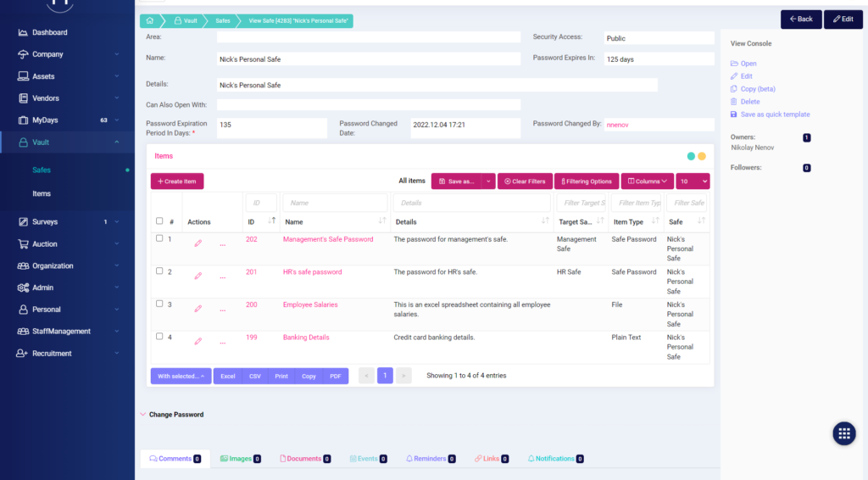
Task: Open the Reminders tab
Action: [x=430, y=459]
